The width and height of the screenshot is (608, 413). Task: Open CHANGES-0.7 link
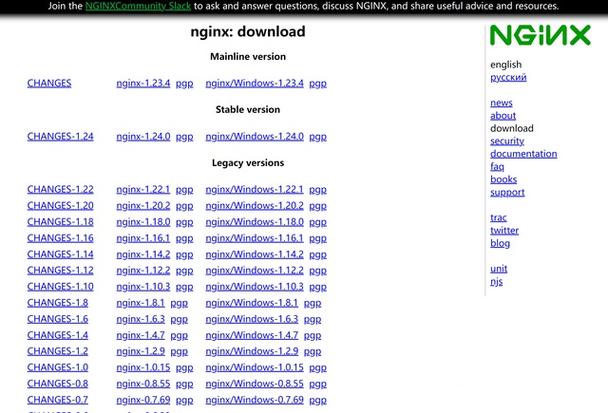pyautogui.click(x=57, y=400)
